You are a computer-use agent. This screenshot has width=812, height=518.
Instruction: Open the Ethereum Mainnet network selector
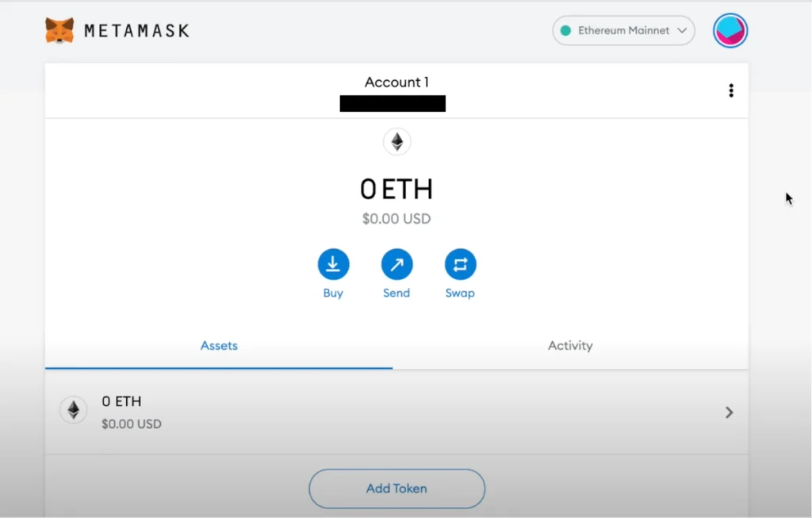click(x=623, y=31)
